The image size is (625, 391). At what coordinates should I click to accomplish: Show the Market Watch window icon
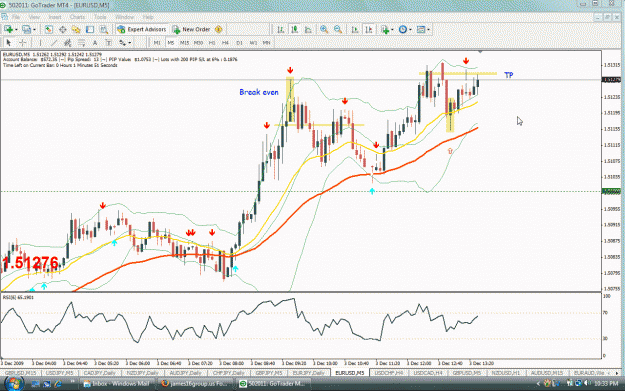pos(49,29)
